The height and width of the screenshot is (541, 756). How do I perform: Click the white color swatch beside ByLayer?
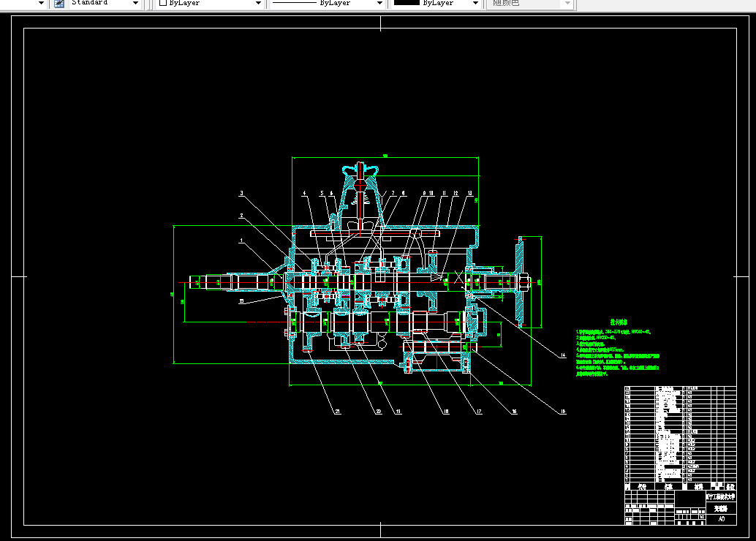(x=163, y=3)
